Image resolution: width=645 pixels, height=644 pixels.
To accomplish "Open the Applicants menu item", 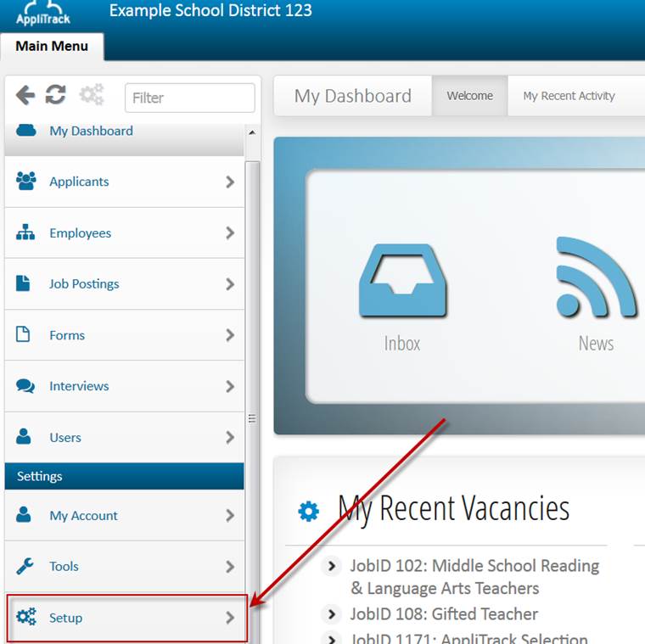I will 124,182.
